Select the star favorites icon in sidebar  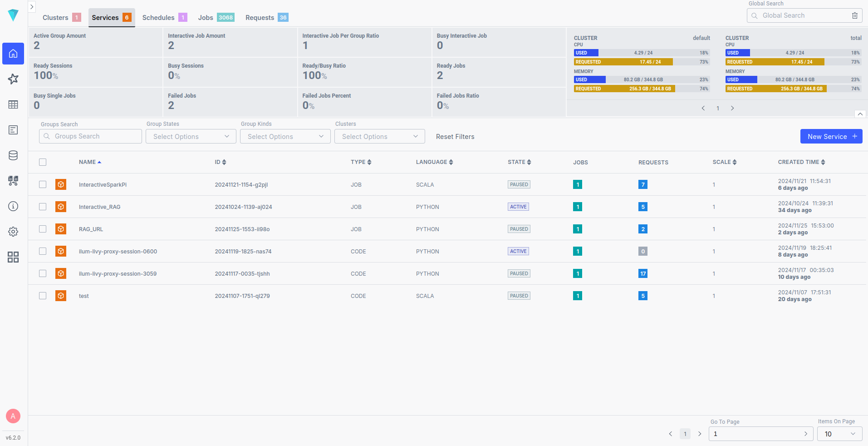pos(13,79)
